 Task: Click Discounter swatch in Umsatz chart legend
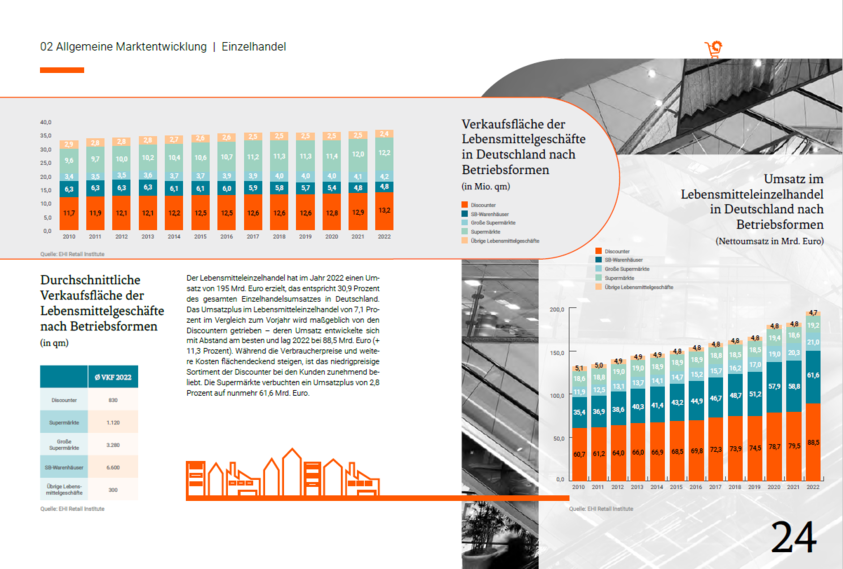[598, 251]
